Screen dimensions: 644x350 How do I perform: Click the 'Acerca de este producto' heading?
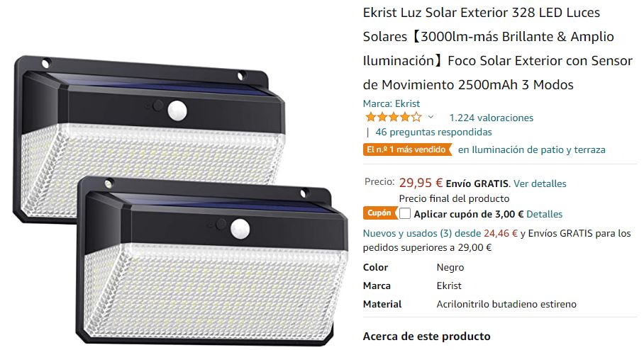[426, 337]
